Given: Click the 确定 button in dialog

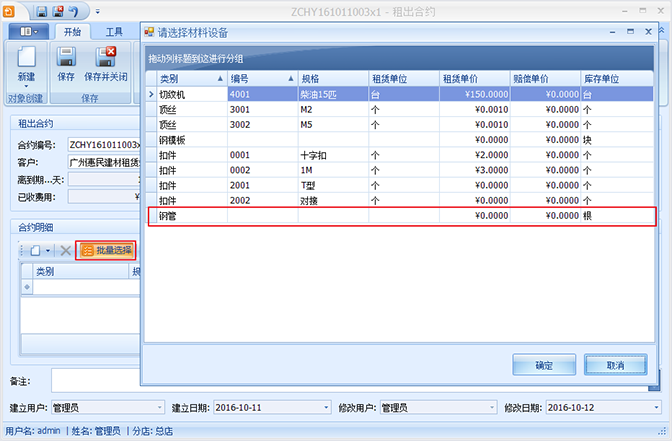Looking at the screenshot, I should pyautogui.click(x=544, y=365).
